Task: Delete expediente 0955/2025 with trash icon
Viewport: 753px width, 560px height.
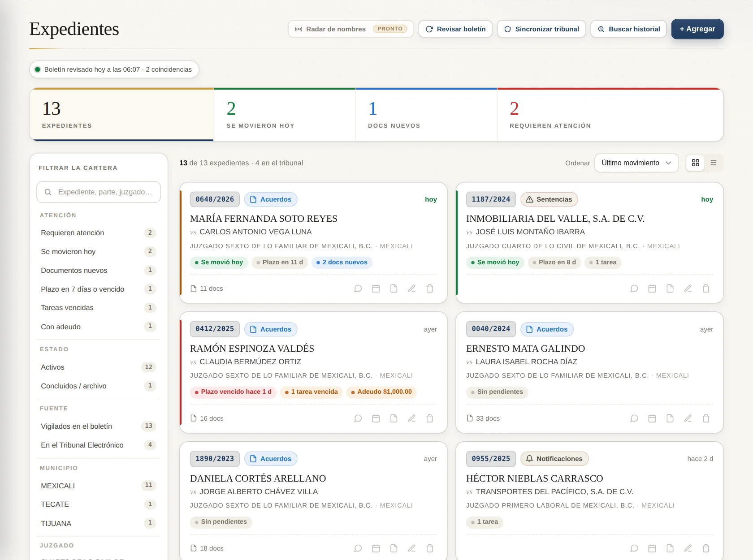Action: [705, 548]
